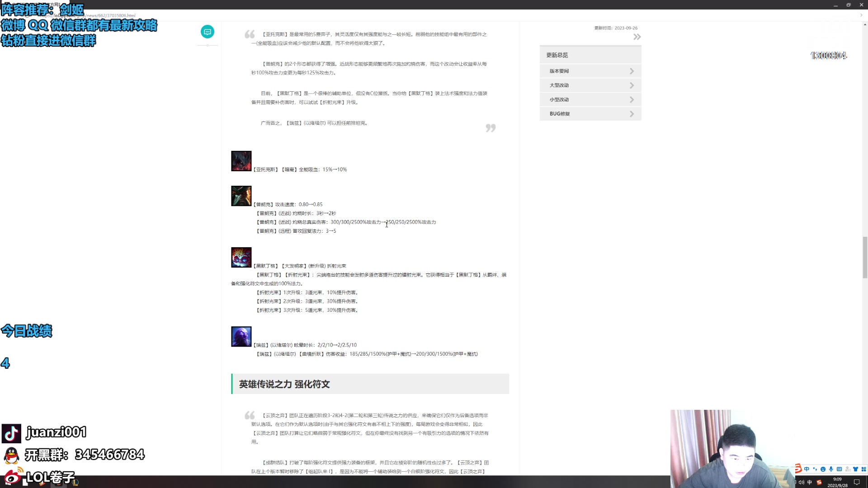This screenshot has height=488, width=868.
Task: Click the floating comment bubble icon on the webpage
Action: [208, 32]
